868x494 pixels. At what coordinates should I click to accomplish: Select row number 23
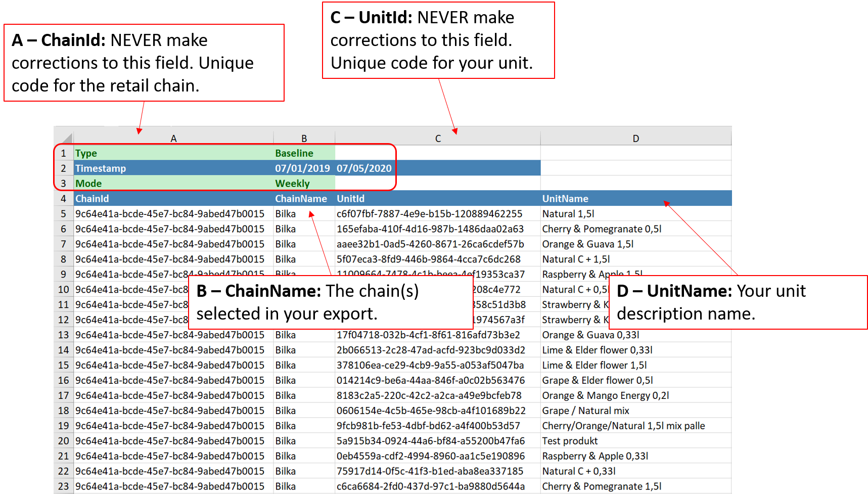(64, 486)
